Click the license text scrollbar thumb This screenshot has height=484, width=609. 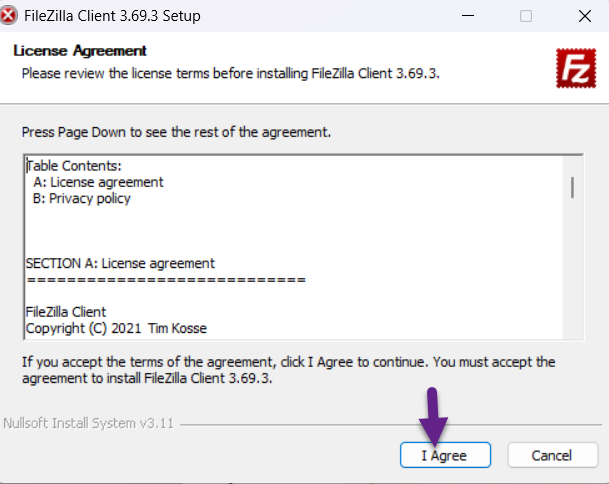click(572, 187)
